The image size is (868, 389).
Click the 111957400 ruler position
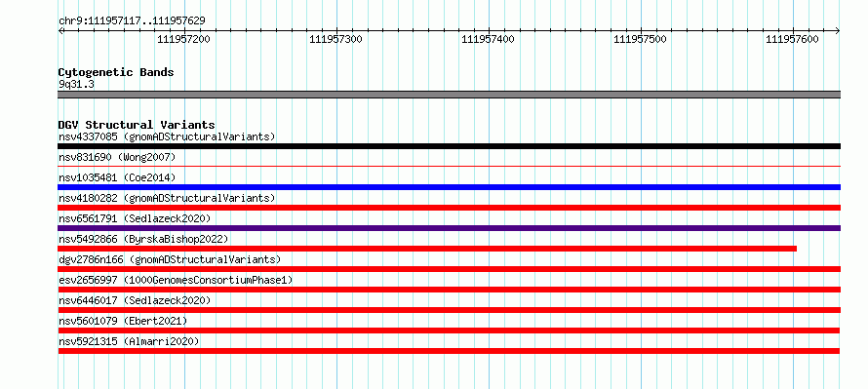coord(489,39)
